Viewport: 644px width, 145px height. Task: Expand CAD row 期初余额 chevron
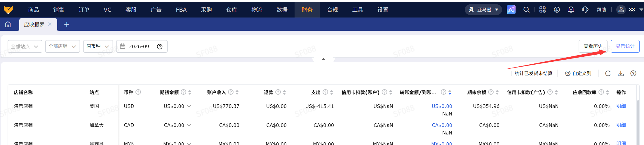[x=189, y=125]
